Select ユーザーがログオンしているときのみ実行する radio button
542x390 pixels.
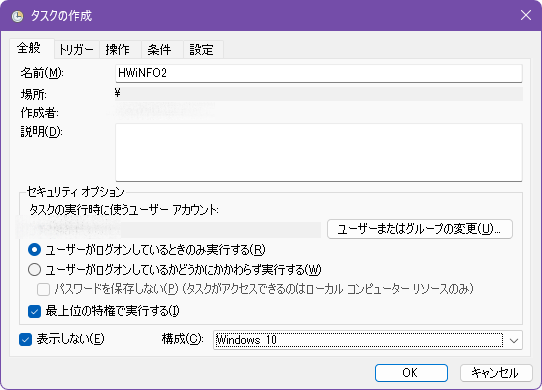click(35, 250)
